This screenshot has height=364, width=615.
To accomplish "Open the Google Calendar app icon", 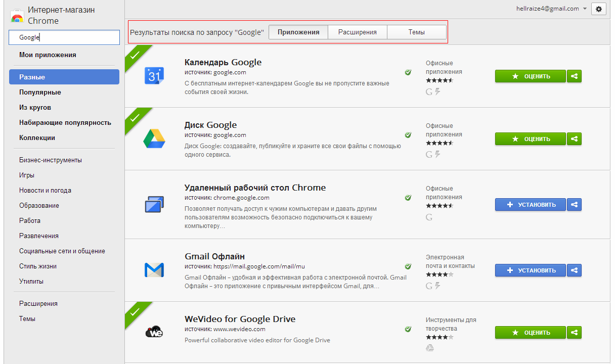I will [x=154, y=76].
